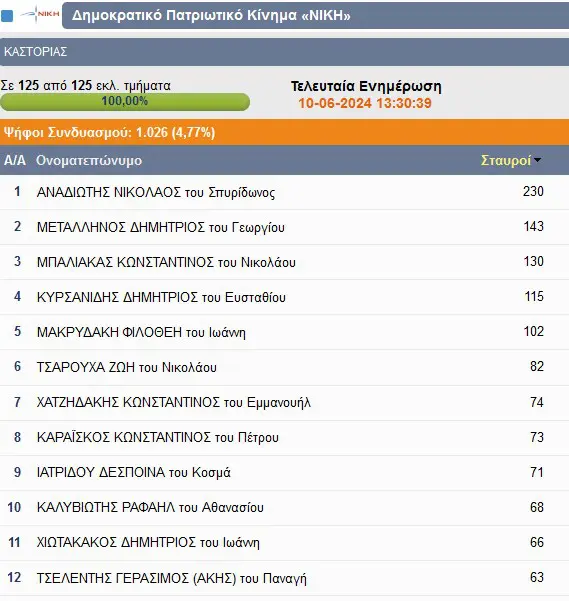
Task: Click the Σταυροί sort arrow
Action: pyautogui.click(x=538, y=160)
